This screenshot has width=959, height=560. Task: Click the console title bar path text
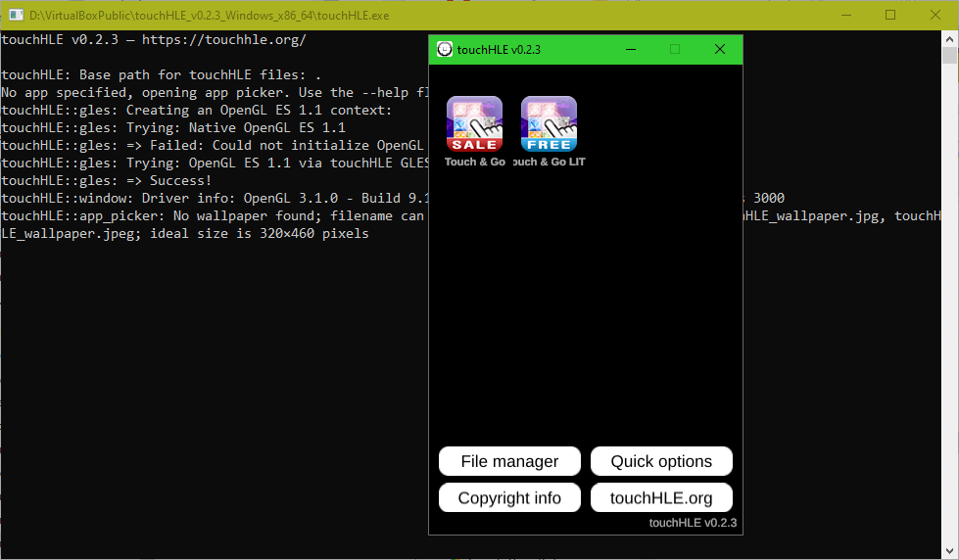[210, 16]
